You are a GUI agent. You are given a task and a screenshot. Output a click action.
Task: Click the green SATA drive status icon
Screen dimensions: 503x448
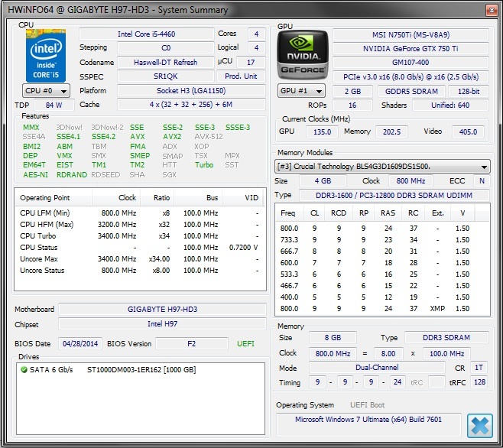24,370
